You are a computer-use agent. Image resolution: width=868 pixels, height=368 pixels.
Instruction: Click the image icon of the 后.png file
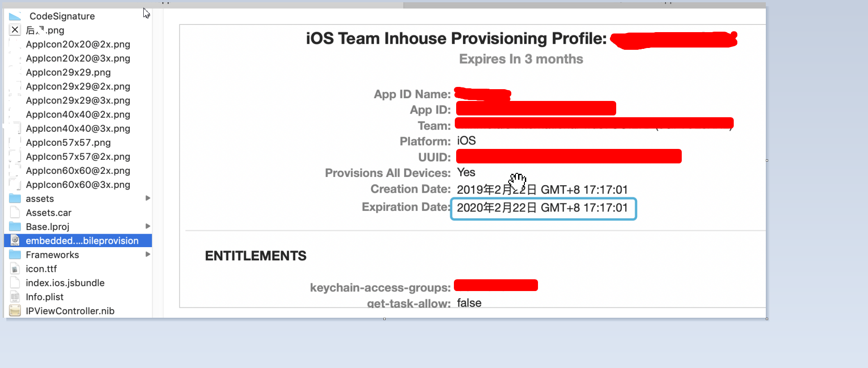(x=15, y=30)
